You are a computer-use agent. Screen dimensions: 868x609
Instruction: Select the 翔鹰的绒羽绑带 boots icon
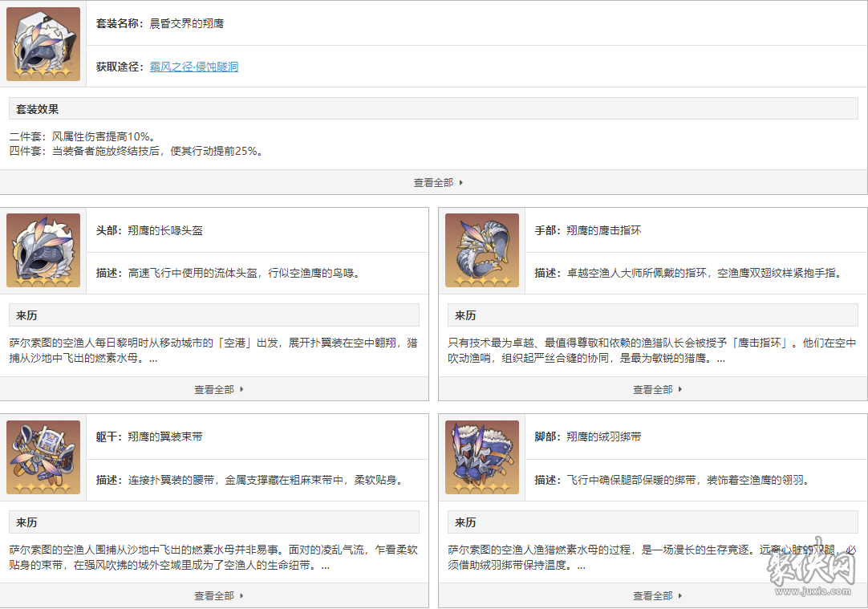(482, 457)
